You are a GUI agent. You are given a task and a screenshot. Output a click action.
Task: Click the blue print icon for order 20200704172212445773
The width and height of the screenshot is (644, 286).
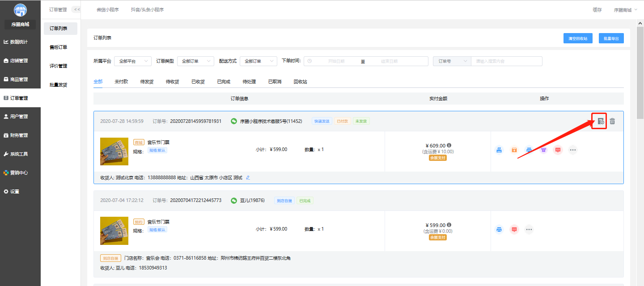point(499,230)
